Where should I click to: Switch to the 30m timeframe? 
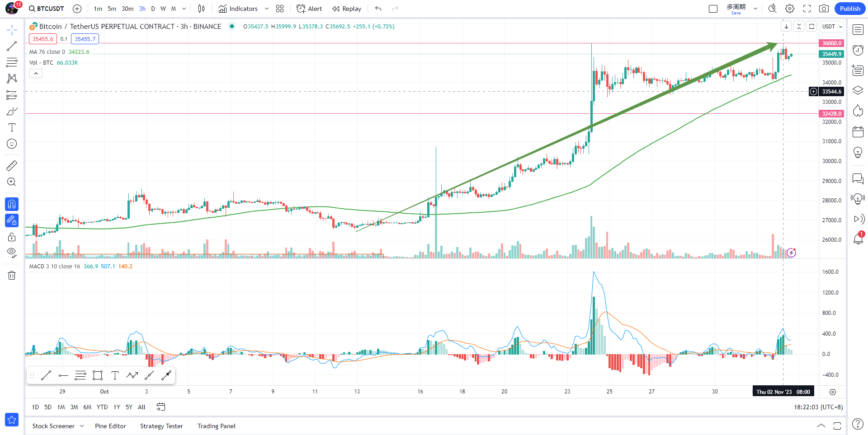127,9
